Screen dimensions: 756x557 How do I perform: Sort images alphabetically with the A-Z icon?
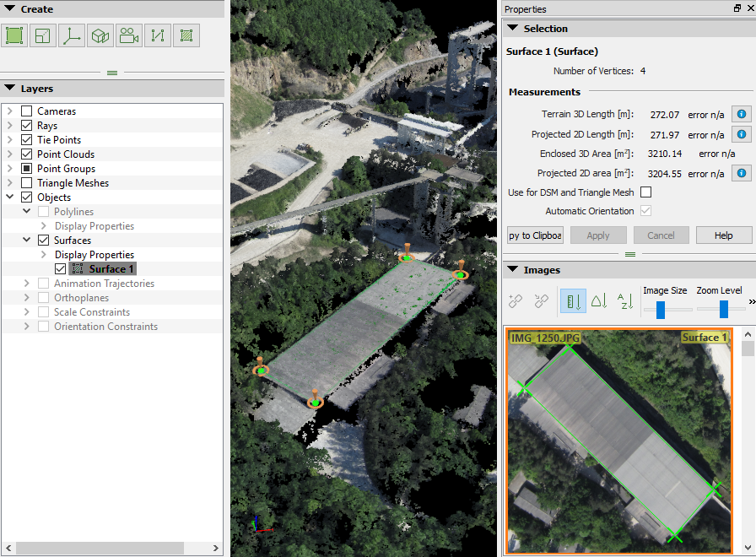click(x=626, y=301)
